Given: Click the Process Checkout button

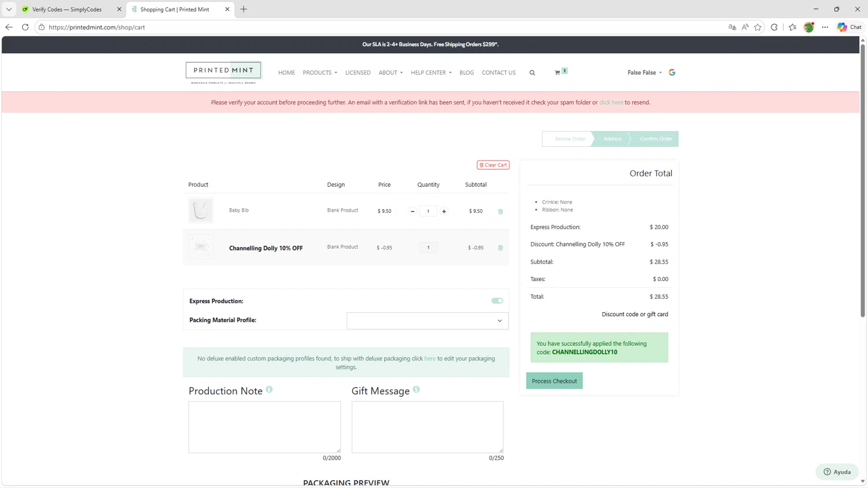Looking at the screenshot, I should click(x=554, y=381).
